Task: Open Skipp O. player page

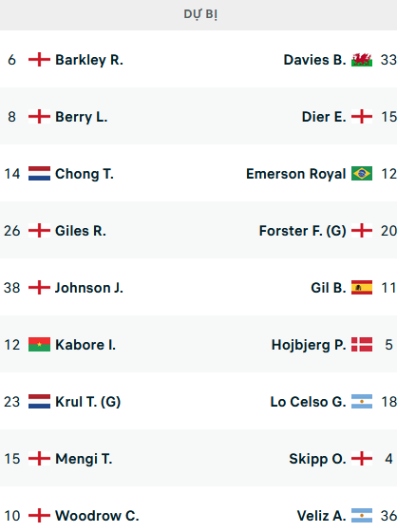Action: (x=317, y=459)
